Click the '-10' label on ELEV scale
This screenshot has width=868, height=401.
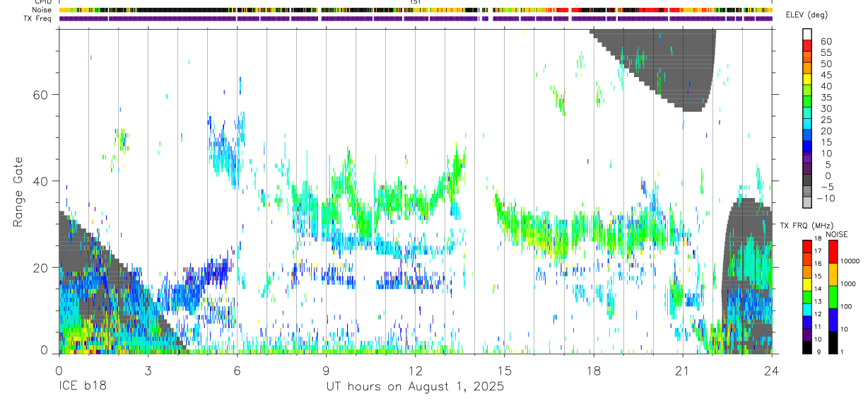click(825, 199)
